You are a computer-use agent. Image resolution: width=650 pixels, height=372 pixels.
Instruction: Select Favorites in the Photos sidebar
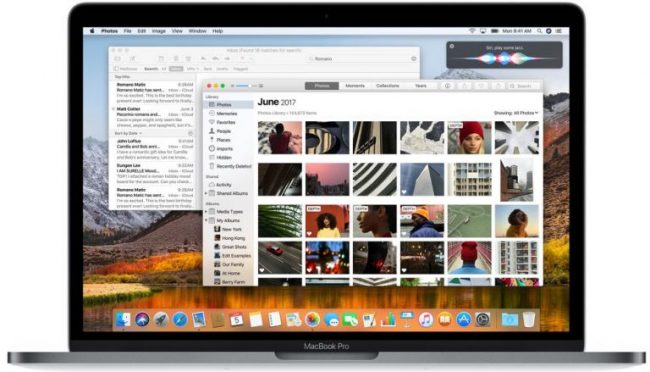(x=226, y=122)
